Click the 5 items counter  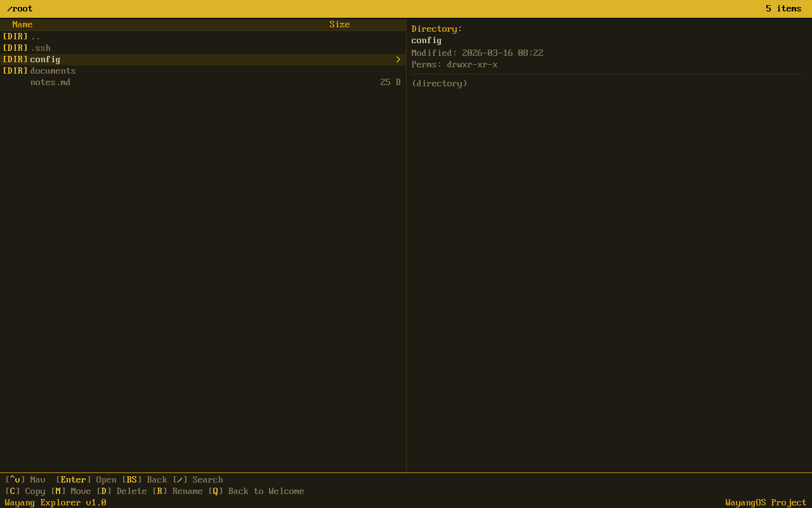point(783,8)
